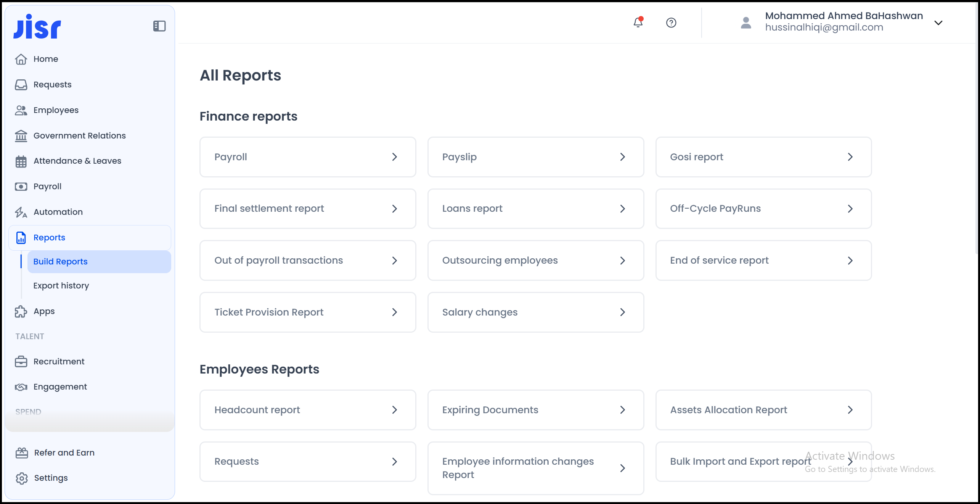Image resolution: width=980 pixels, height=504 pixels.
Task: Open the Settings gear item
Action: click(x=51, y=478)
